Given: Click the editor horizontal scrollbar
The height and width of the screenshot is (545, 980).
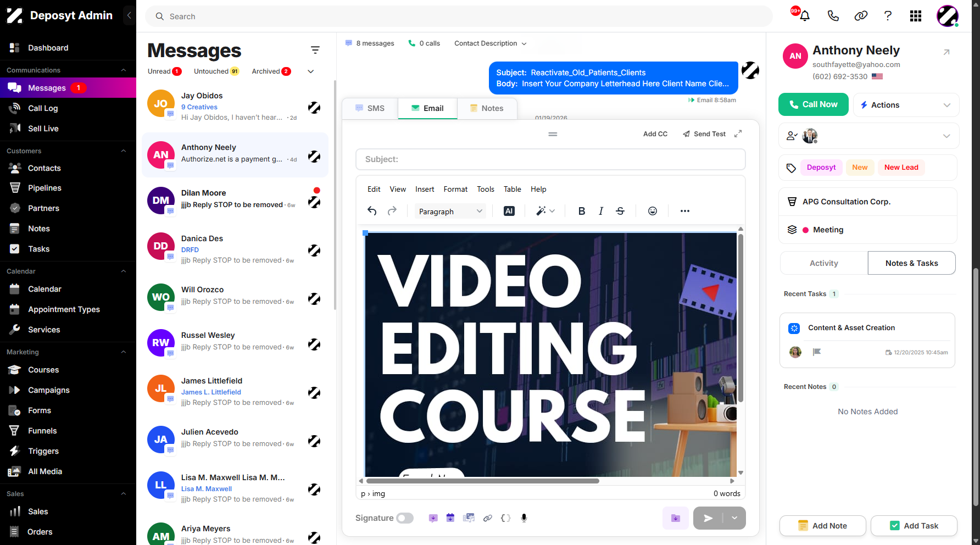Looking at the screenshot, I should (483, 481).
